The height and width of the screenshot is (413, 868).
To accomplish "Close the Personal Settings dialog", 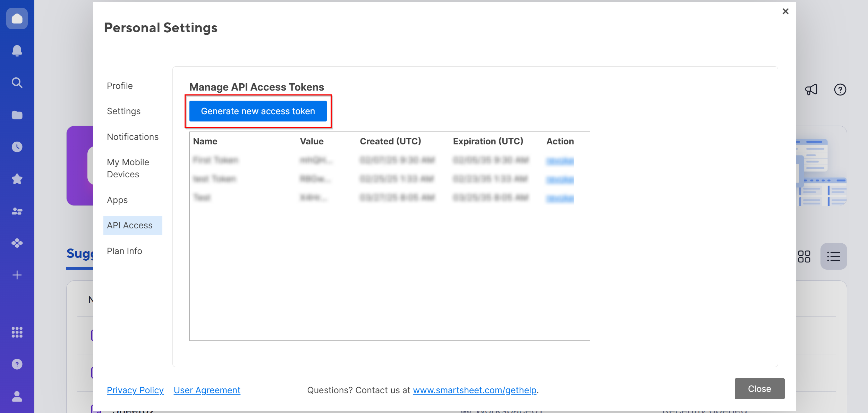I will tap(785, 11).
